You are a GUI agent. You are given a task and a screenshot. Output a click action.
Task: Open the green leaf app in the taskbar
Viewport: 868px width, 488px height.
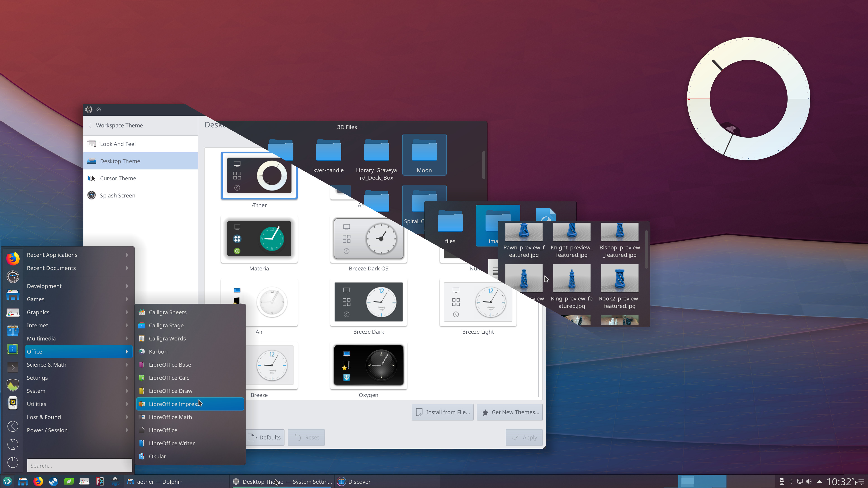(x=69, y=482)
